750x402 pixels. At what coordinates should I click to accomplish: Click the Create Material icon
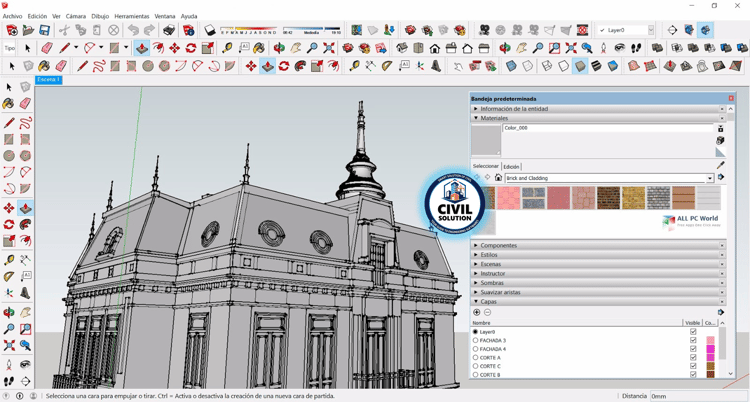pos(720,140)
